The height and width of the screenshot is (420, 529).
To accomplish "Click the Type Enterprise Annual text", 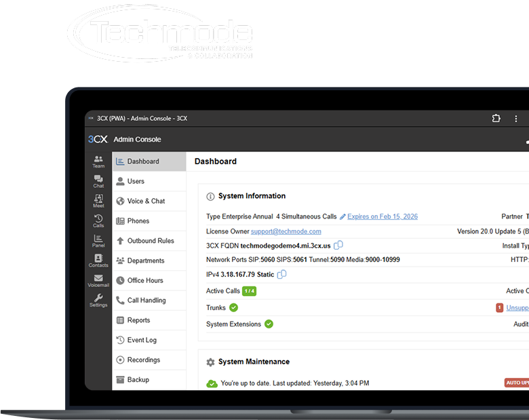I will click(x=239, y=216).
